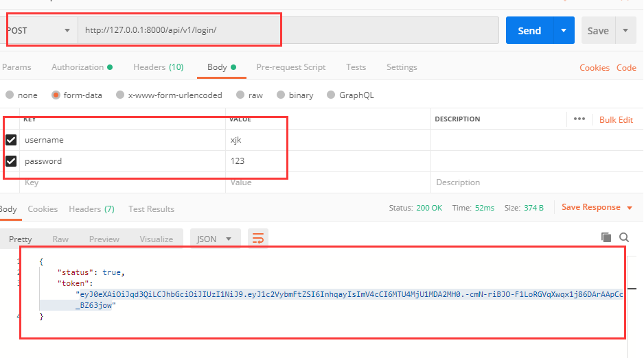The width and height of the screenshot is (644, 358).
Task: Click the 123 value cell
Action: click(x=328, y=161)
